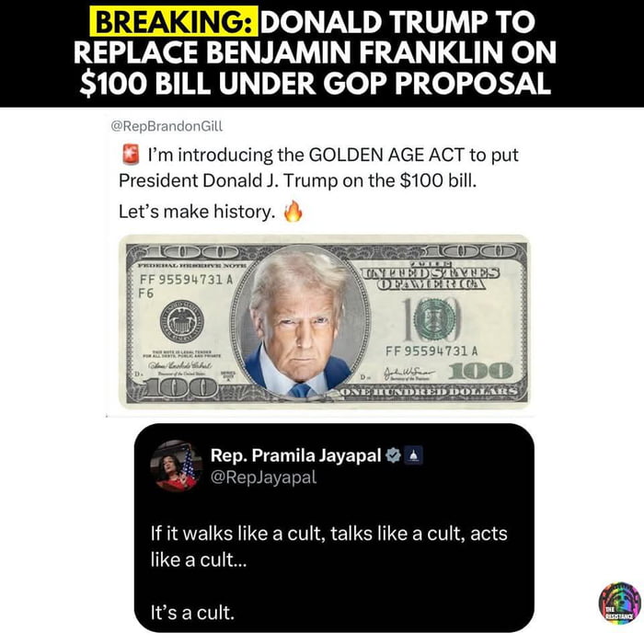Click the blue verified badge next to Pramila Jayapal
The image size is (644, 644).
click(393, 455)
